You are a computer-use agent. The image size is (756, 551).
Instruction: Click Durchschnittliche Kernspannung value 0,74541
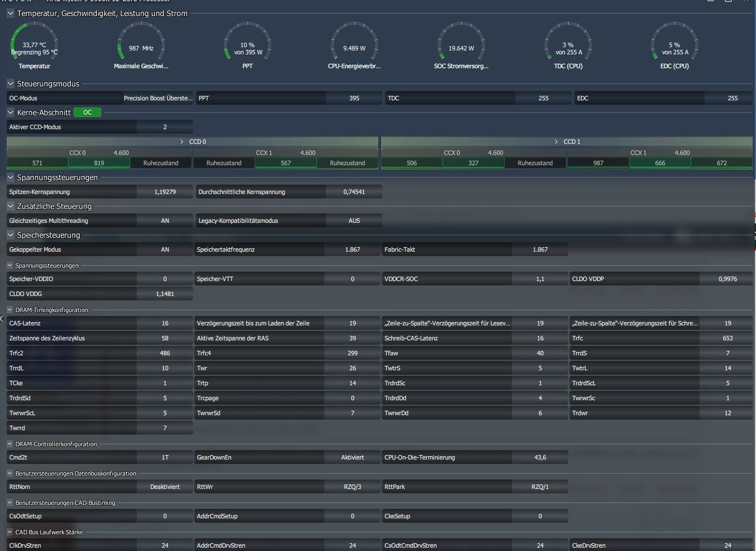[354, 192]
